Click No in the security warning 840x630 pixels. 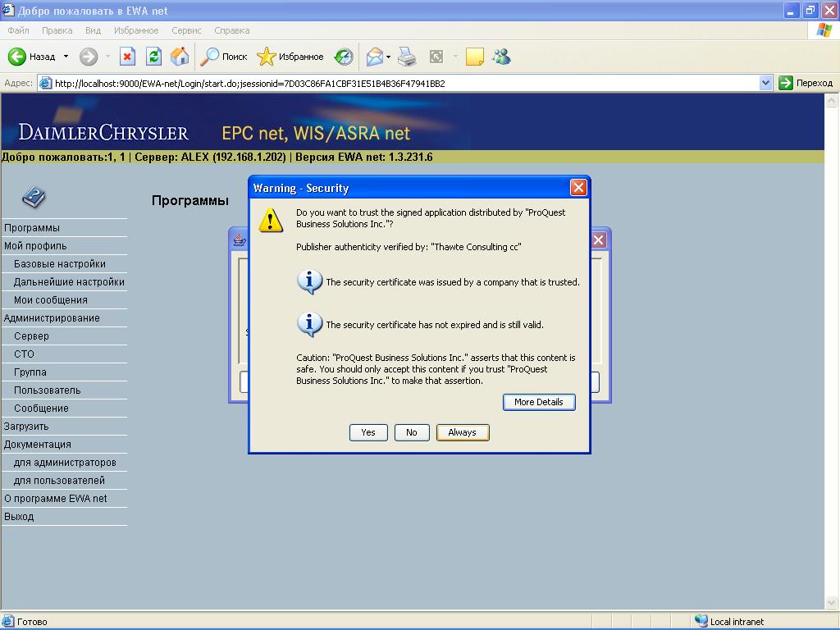pyautogui.click(x=412, y=432)
